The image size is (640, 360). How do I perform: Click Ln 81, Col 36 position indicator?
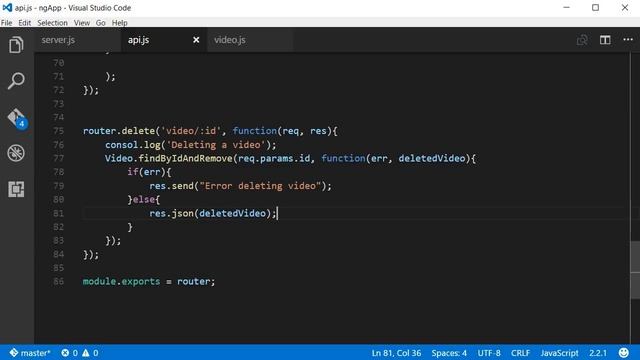point(396,353)
